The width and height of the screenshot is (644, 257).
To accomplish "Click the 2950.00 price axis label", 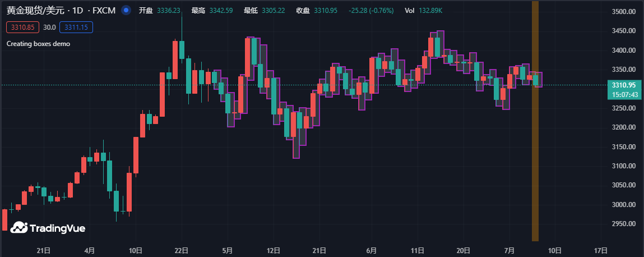I will (623, 224).
